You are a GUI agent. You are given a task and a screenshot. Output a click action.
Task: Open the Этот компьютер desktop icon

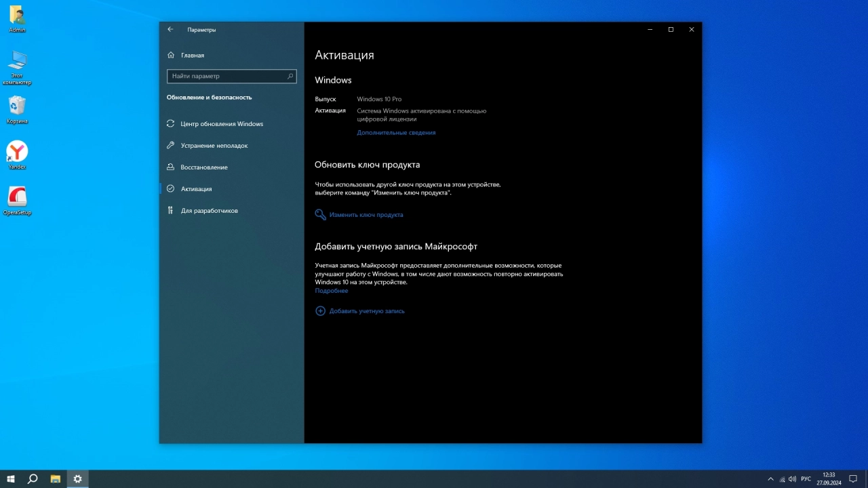[x=17, y=66]
